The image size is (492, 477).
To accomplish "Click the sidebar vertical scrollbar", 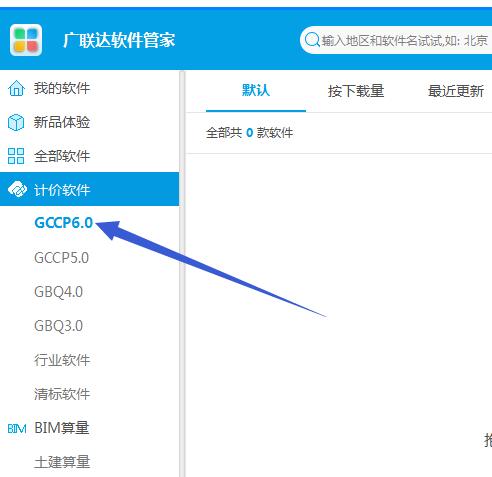I will [182, 274].
